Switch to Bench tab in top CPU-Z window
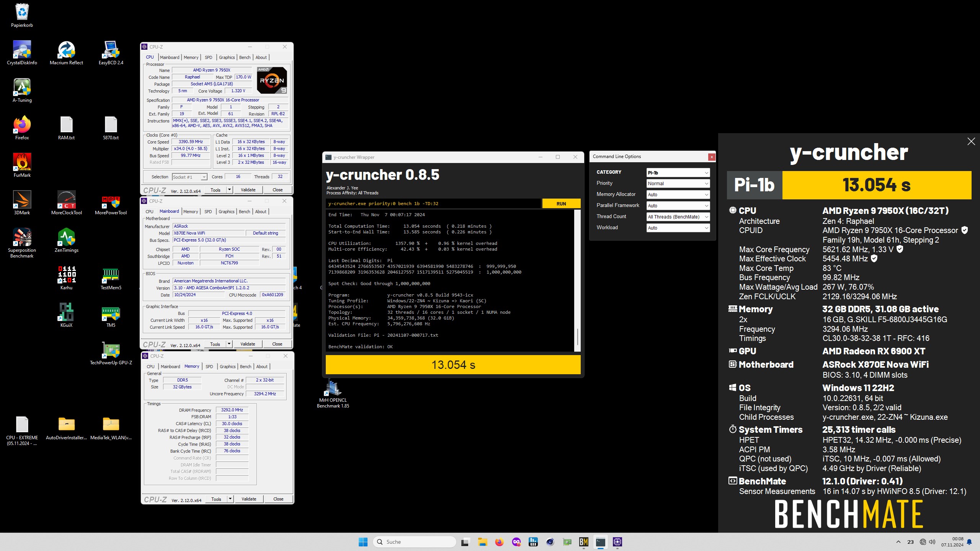This screenshot has width=980, height=551. tap(245, 57)
